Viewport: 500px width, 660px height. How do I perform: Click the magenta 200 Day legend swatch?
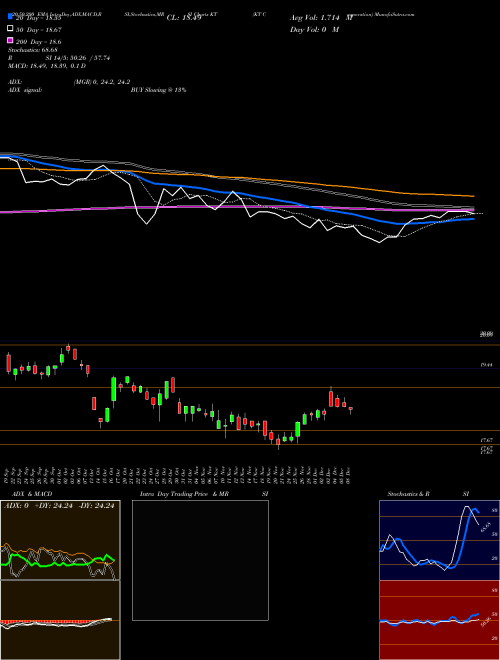[10, 41]
